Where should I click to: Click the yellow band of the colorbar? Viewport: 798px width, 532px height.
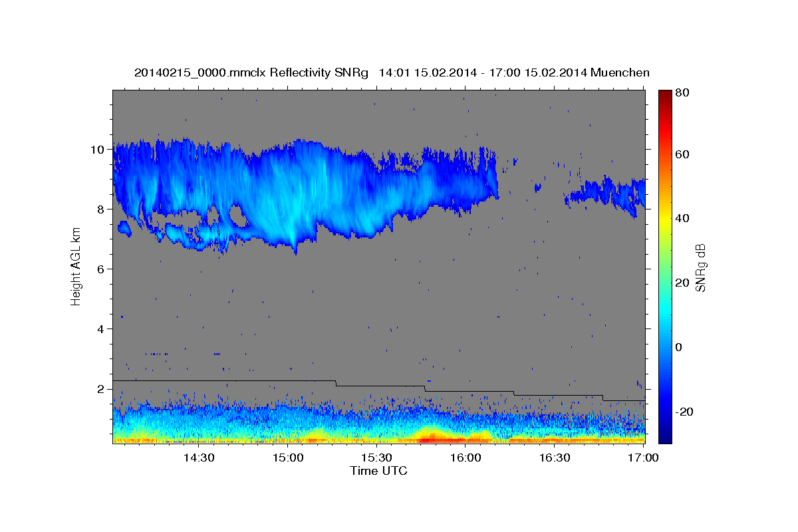665,219
